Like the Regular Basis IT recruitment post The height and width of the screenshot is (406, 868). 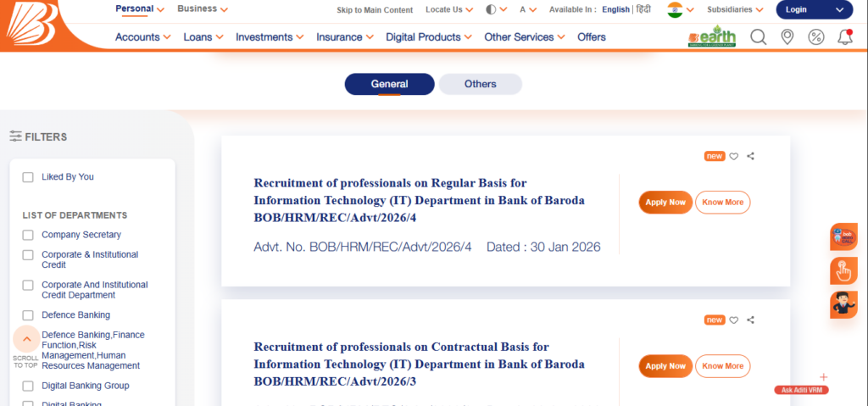pos(734,156)
